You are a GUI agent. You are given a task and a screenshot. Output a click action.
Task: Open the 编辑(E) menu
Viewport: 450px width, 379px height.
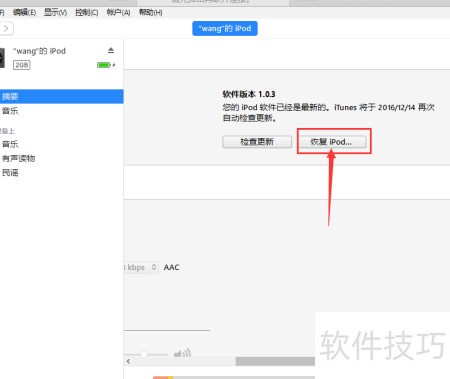coord(24,13)
